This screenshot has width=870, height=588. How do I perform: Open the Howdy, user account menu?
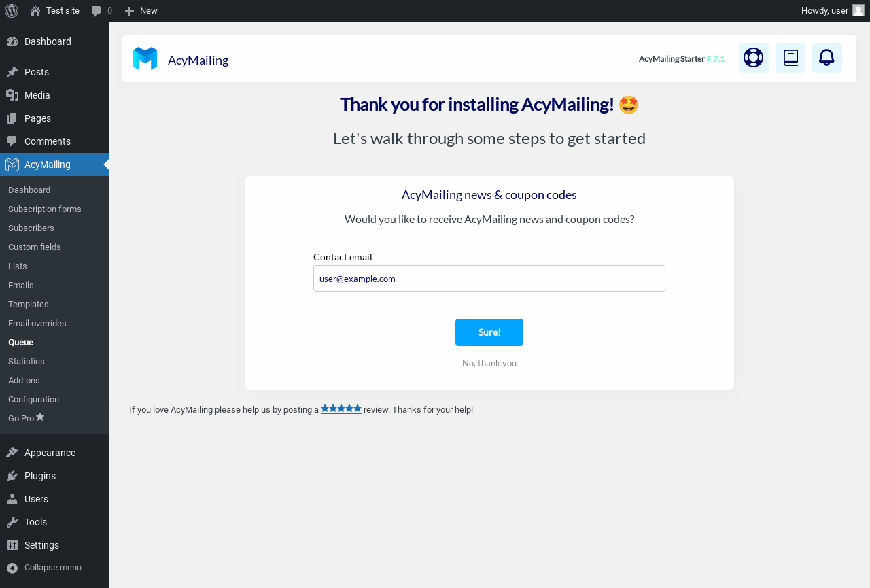[833, 11]
